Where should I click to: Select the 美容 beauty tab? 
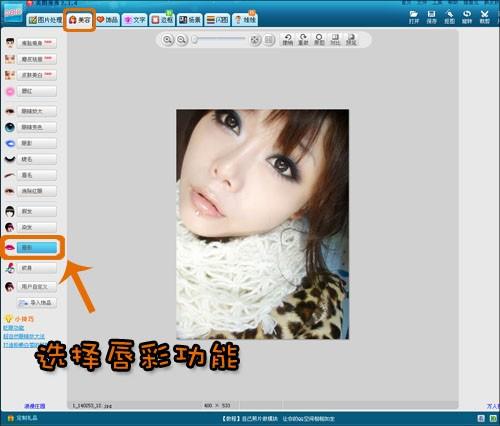79,20
